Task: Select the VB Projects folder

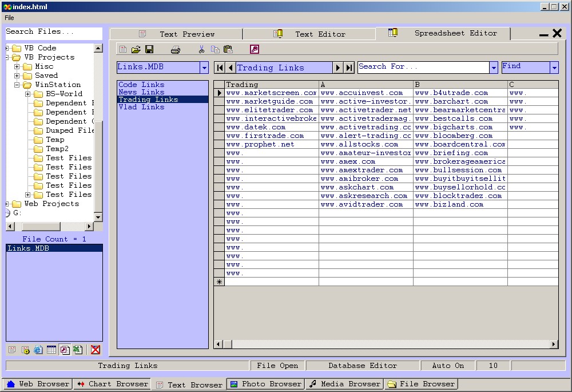Action: 49,57
